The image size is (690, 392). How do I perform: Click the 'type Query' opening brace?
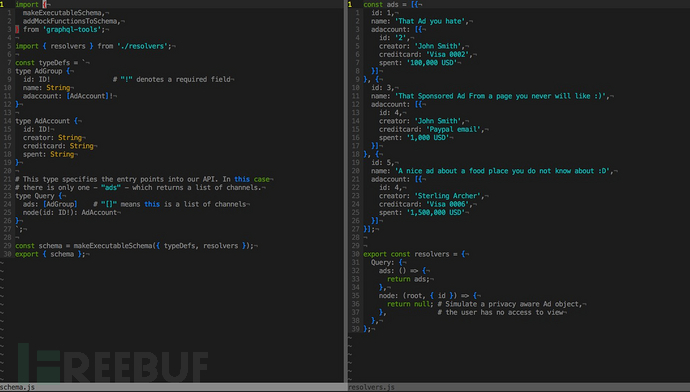point(60,196)
